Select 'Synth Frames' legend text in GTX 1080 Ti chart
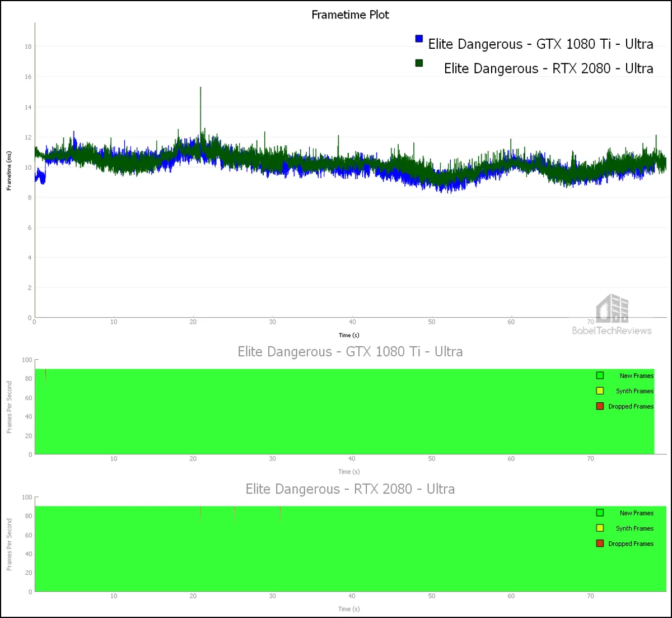 point(635,391)
